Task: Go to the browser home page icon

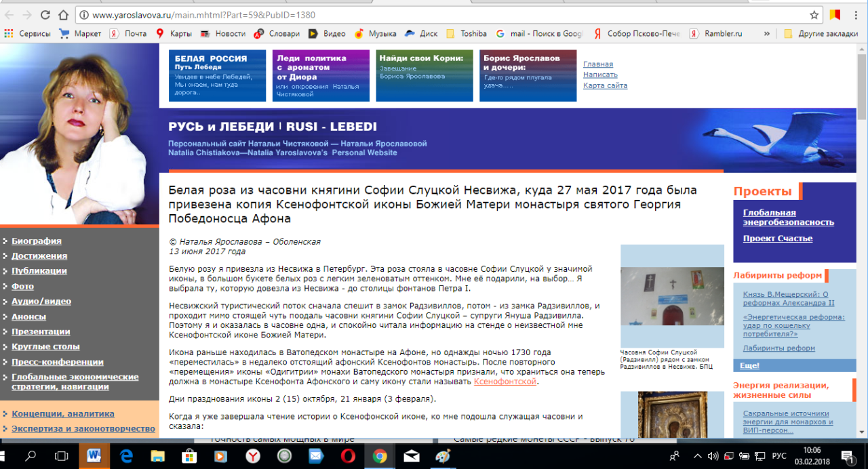Action: coord(64,15)
